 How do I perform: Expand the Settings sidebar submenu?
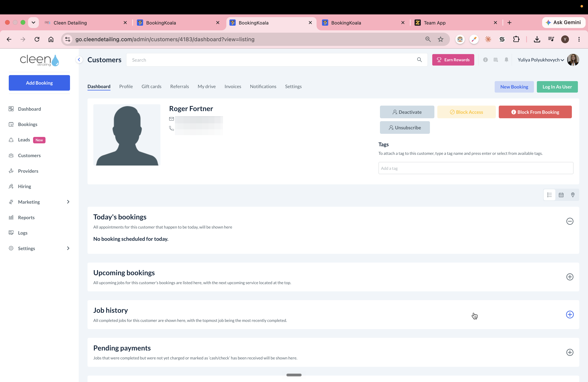coord(68,248)
